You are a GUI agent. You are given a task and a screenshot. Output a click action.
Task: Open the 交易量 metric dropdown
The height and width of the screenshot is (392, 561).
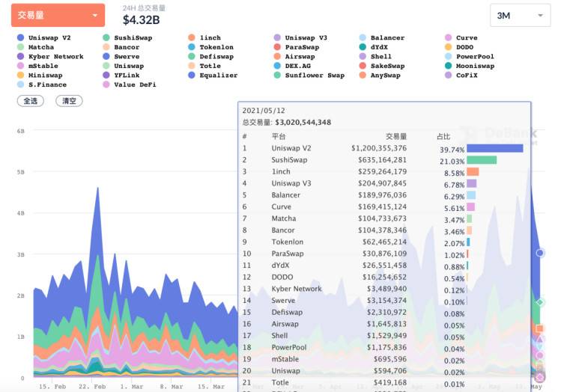point(58,16)
